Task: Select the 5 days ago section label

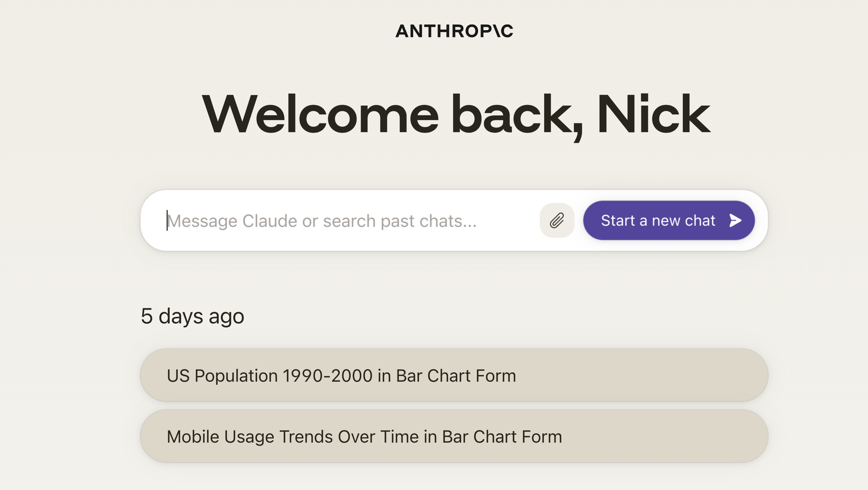Action: point(192,317)
